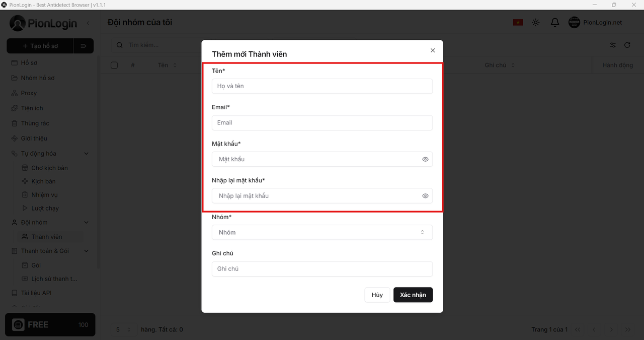
Task: Show password in Mật khẩu field
Action: (425, 159)
